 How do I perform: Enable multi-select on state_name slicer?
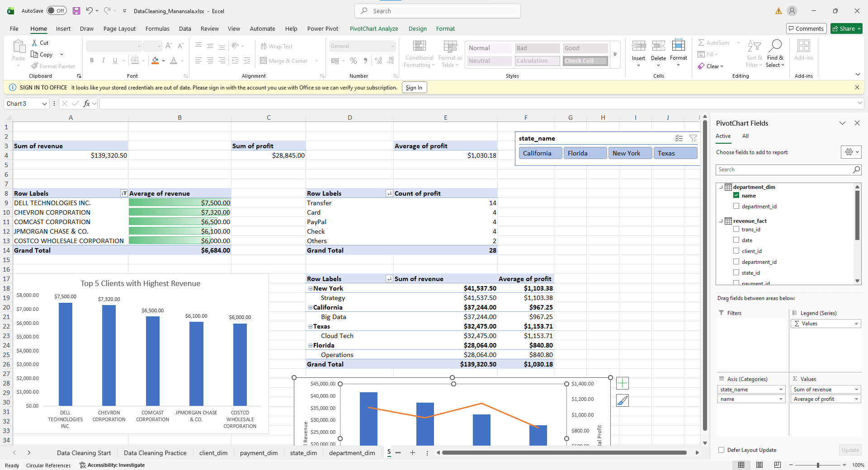(679, 138)
